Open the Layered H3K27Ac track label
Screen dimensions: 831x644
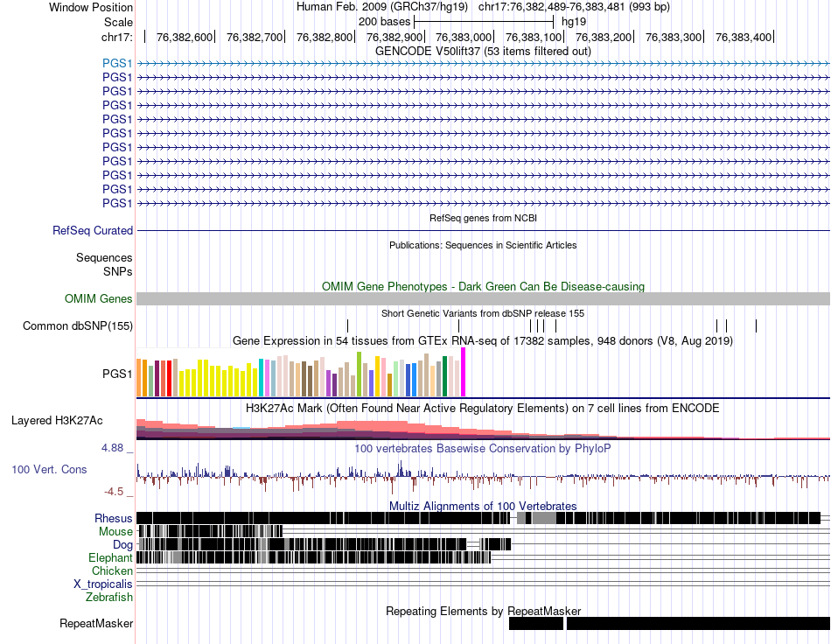click(x=57, y=421)
